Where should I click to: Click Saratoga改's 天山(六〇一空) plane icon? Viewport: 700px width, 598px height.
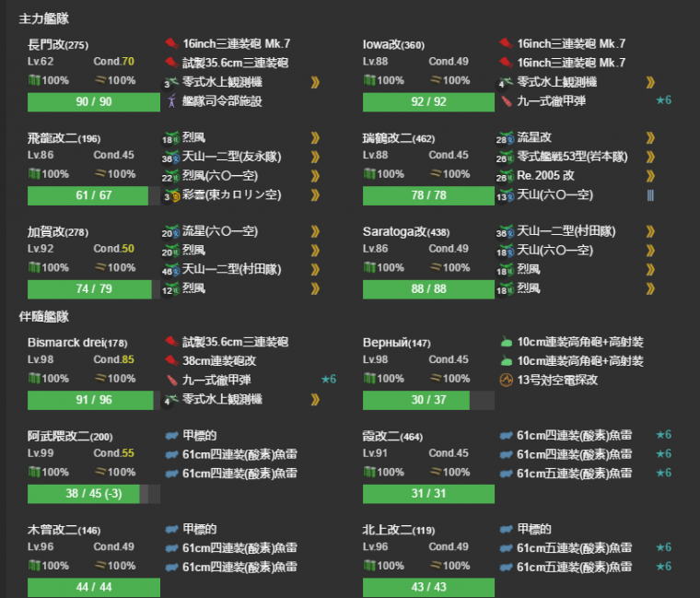(507, 251)
